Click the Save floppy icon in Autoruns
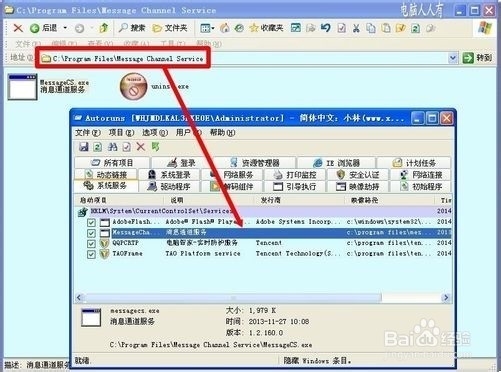 pos(83,147)
